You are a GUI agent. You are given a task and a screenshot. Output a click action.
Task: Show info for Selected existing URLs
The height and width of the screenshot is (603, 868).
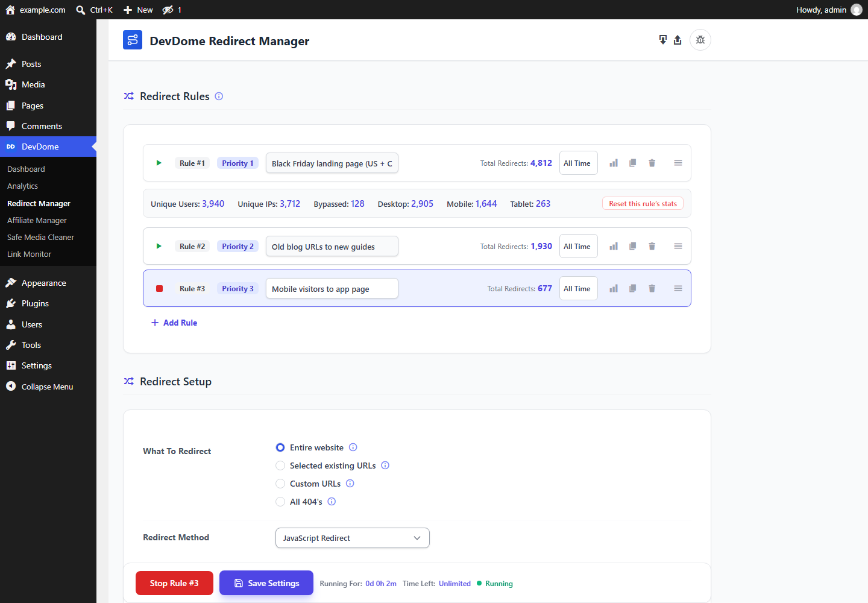[385, 466]
